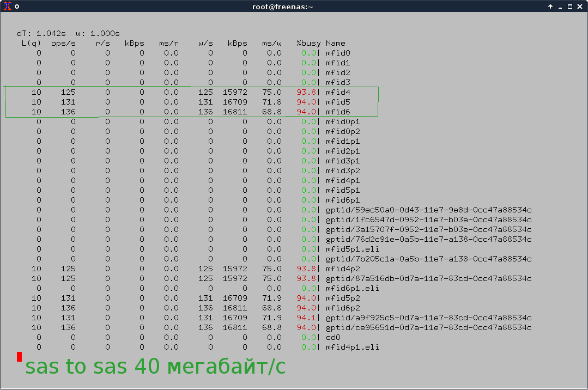The height and width of the screenshot is (390, 588).
Task: Select the mfid6 device name
Action: [338, 111]
